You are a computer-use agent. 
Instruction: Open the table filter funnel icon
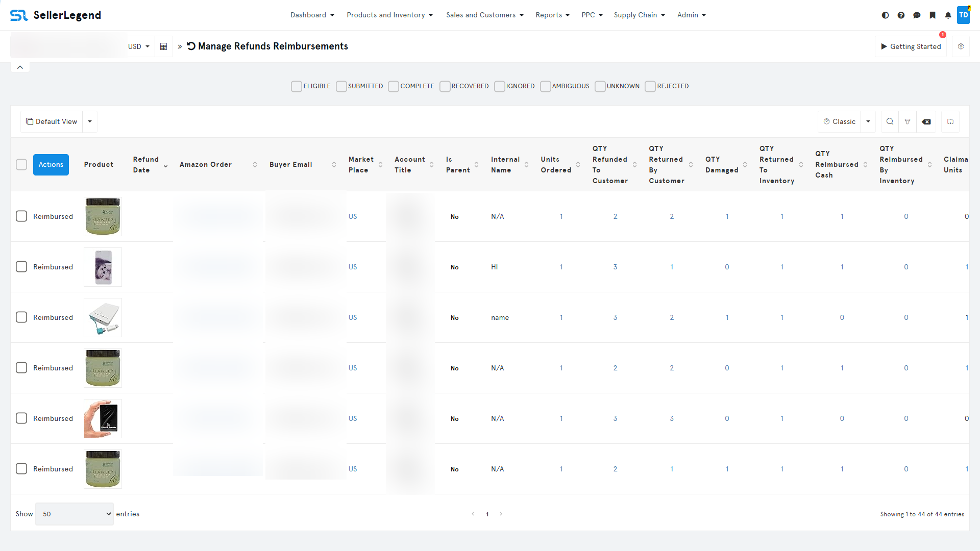pyautogui.click(x=908, y=121)
